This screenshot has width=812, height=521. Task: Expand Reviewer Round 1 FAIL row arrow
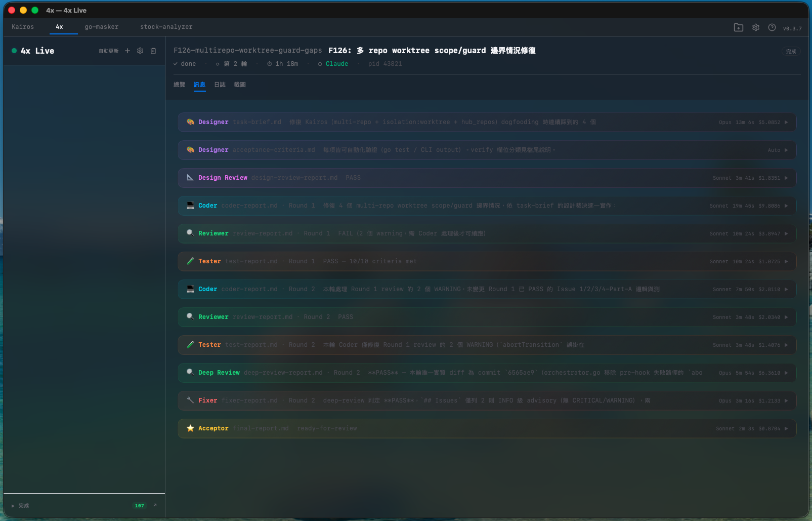[786, 234]
